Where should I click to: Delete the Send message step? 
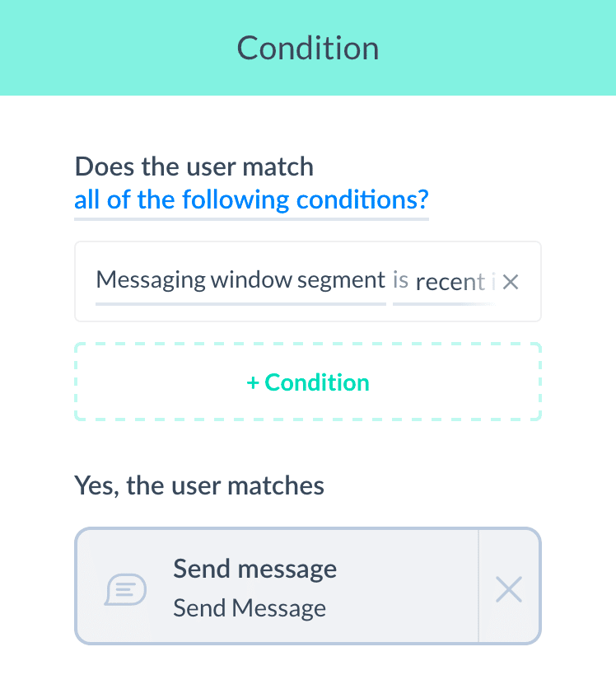[x=509, y=589]
